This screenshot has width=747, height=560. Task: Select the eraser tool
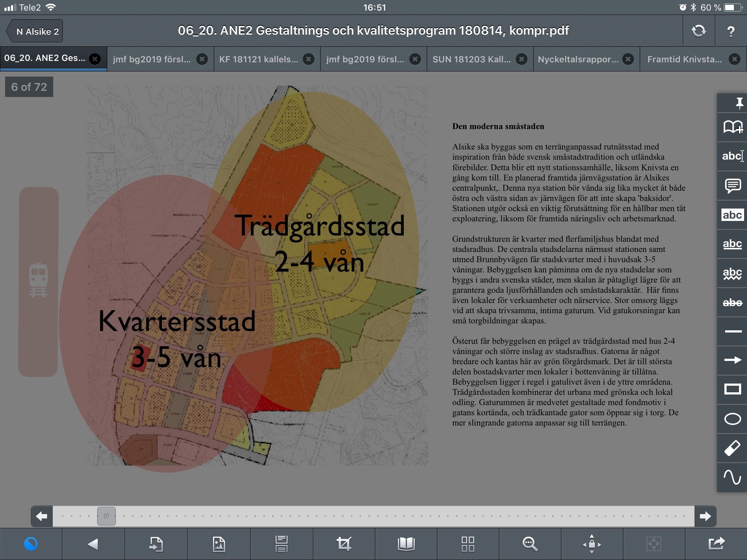(732, 448)
